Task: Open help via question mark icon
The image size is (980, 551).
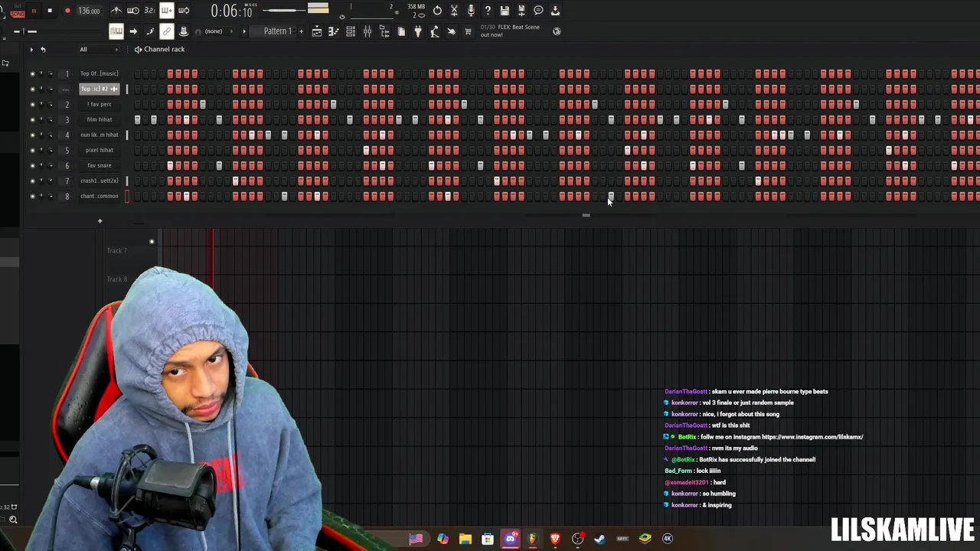Action: coord(488,11)
